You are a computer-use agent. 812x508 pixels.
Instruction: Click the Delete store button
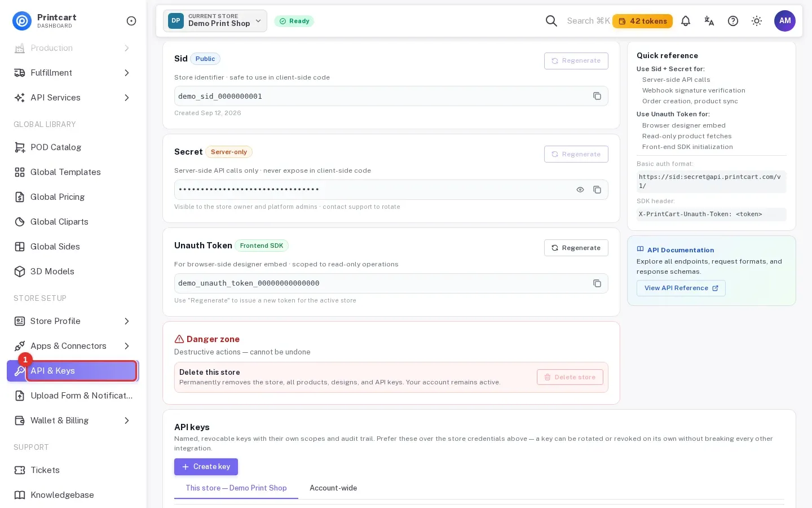tap(570, 377)
